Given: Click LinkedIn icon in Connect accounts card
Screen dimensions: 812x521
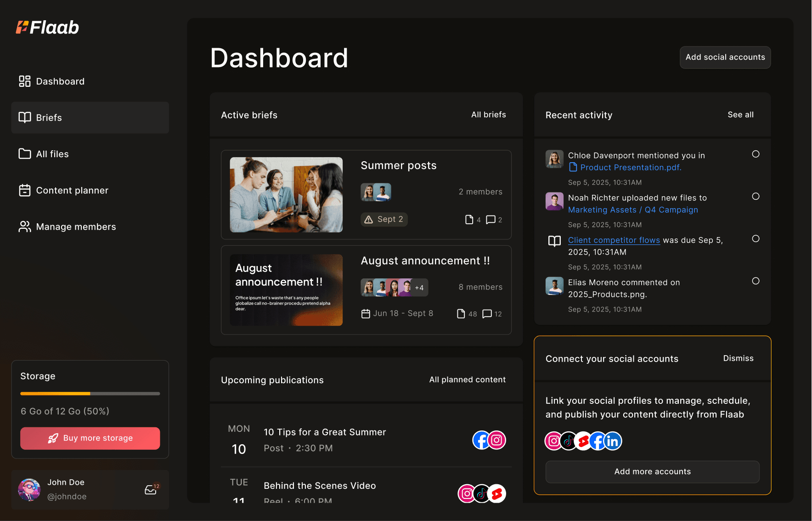Looking at the screenshot, I should click(x=613, y=441).
